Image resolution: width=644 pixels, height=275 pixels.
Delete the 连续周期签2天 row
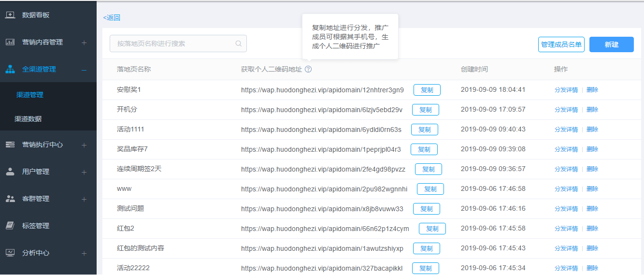[592, 169]
